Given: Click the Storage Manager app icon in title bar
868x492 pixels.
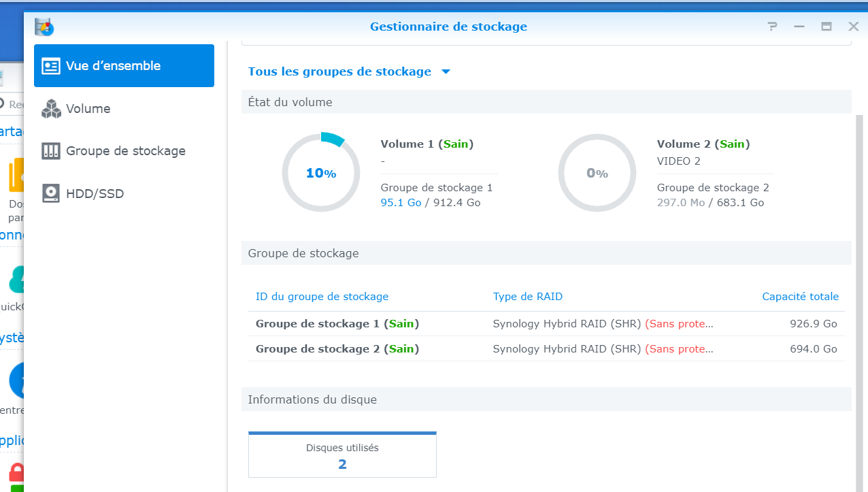Looking at the screenshot, I should click(x=45, y=27).
